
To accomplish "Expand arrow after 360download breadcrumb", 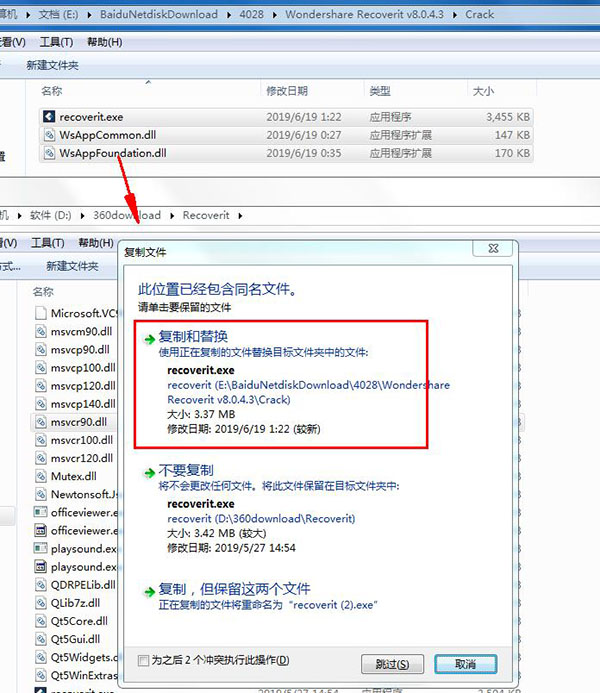I will tap(172, 216).
